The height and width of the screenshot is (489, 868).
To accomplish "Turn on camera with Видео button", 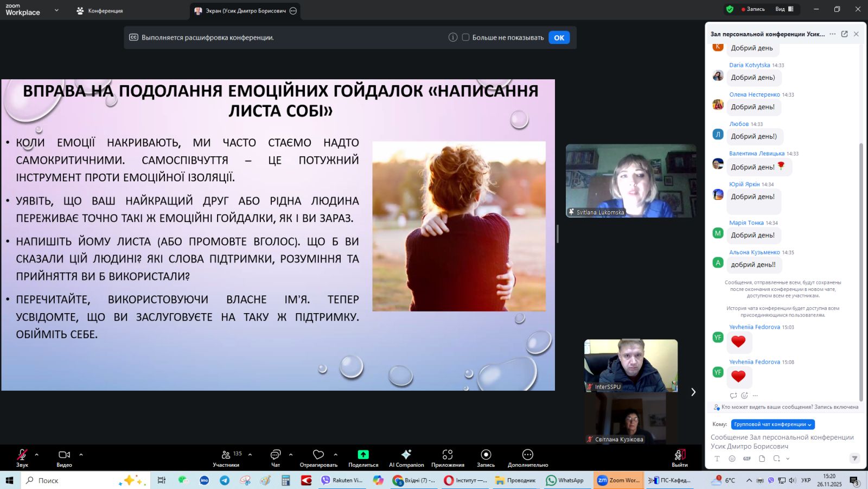I will (64, 455).
